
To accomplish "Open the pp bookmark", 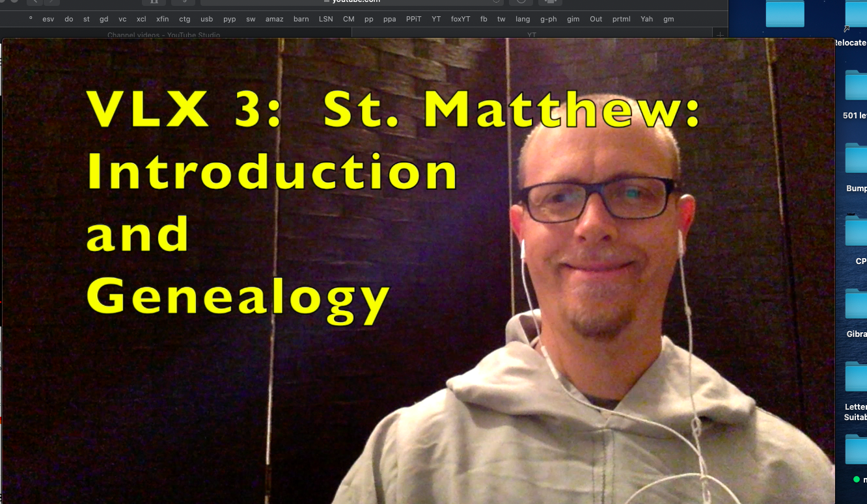I will click(x=369, y=19).
